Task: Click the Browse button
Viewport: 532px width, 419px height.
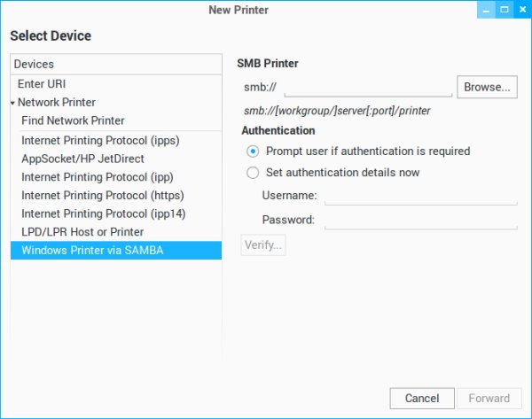Action: click(487, 87)
